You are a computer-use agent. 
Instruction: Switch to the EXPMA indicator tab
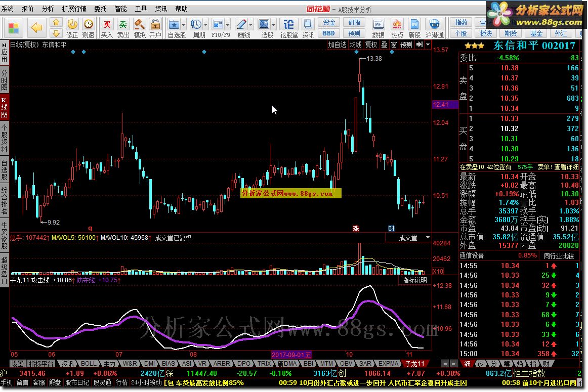(388, 364)
